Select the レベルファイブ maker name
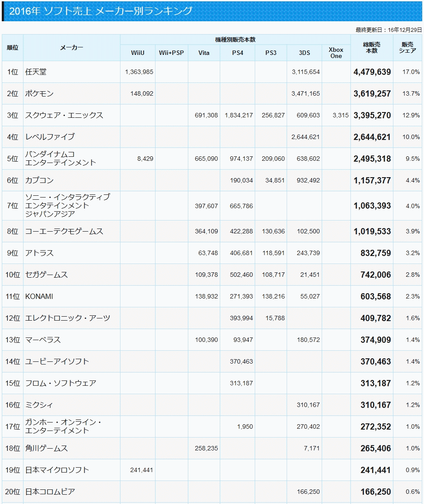The image size is (424, 504). coord(50,137)
